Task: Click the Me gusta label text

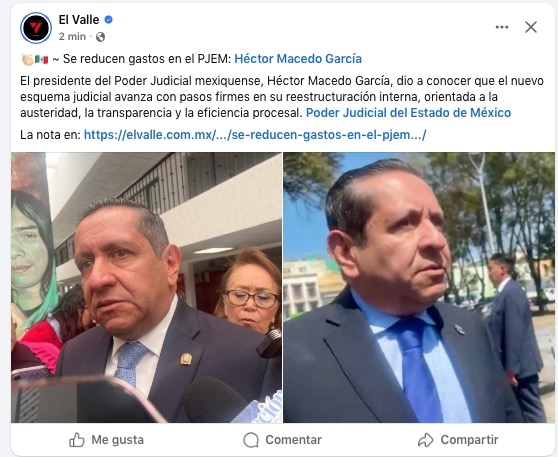Action: 117,440
